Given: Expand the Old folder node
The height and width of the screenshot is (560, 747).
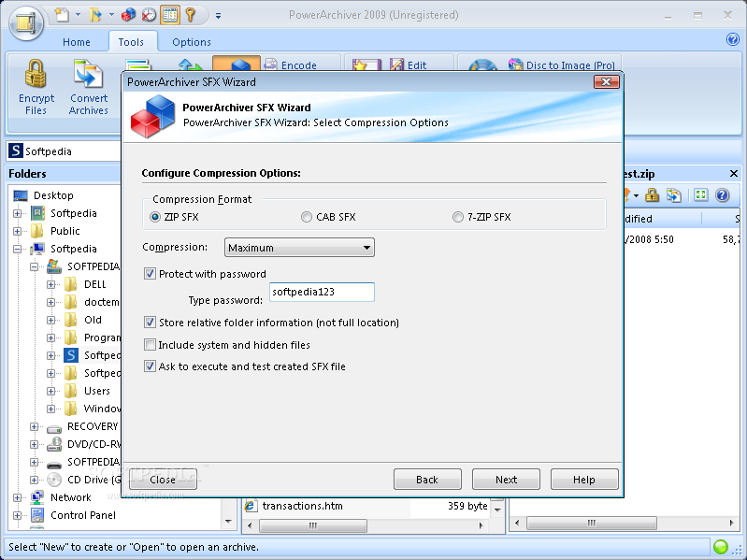Looking at the screenshot, I should [x=51, y=320].
